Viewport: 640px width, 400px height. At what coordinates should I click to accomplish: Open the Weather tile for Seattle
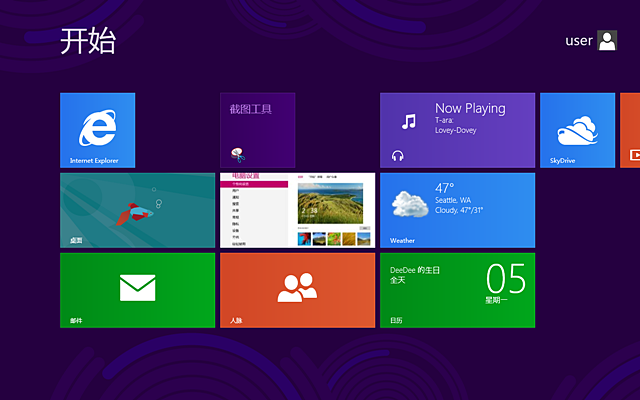pyautogui.click(x=458, y=210)
